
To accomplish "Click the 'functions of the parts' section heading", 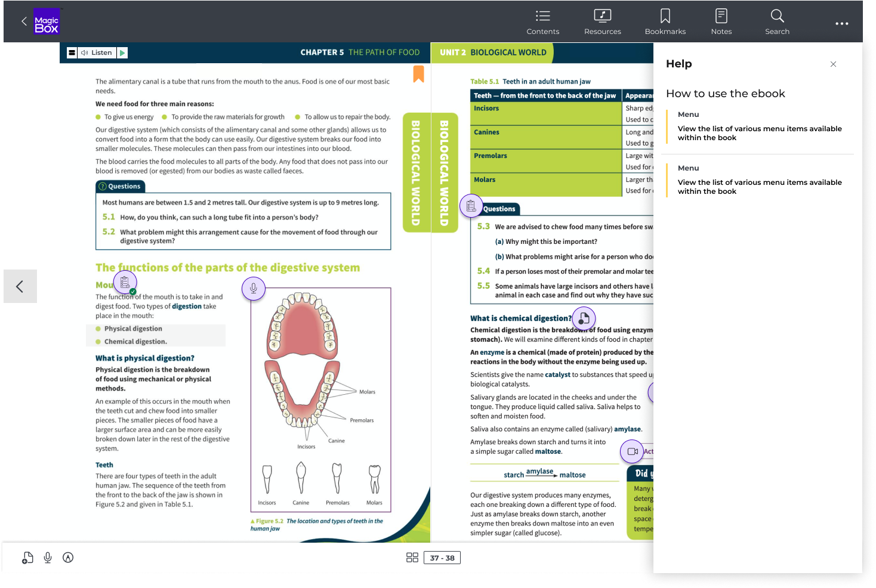I will 228,268.
